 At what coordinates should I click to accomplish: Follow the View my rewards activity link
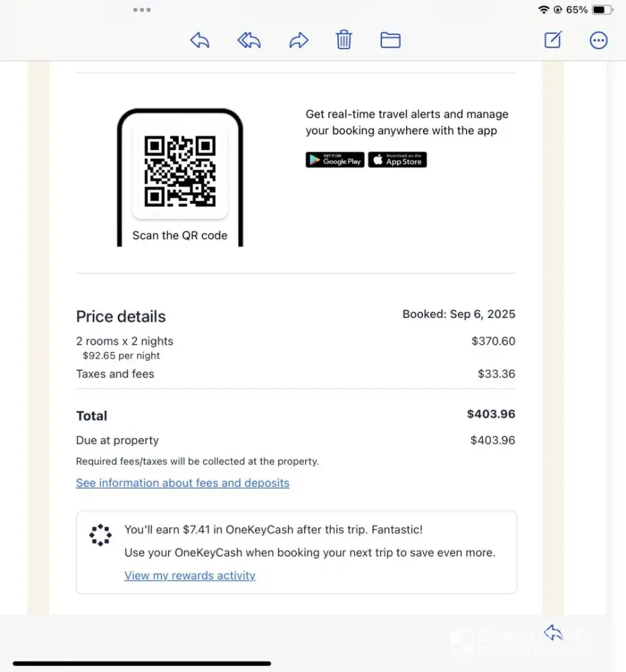coord(190,575)
